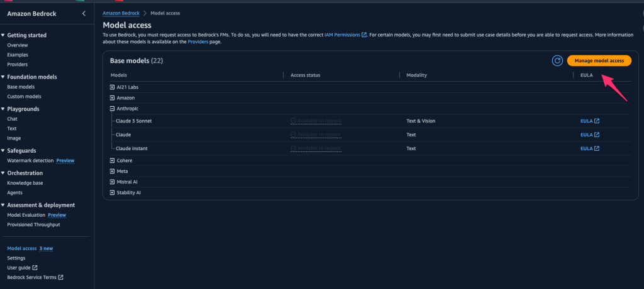Click Preview badge next to Model Evaluation
Viewport: 644px width, 289px height.
tap(57, 215)
